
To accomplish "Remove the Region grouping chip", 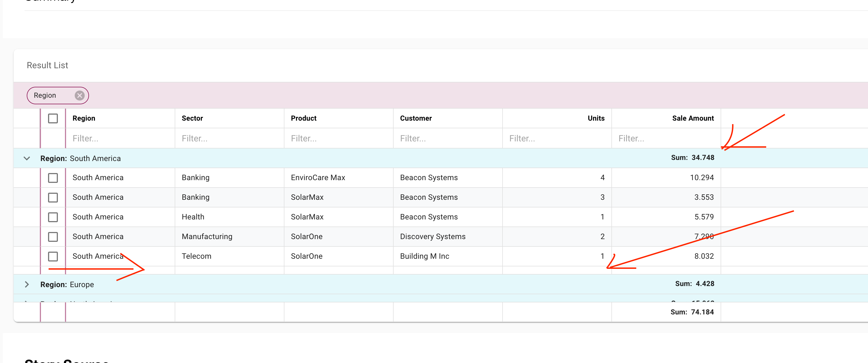I will tap(79, 95).
